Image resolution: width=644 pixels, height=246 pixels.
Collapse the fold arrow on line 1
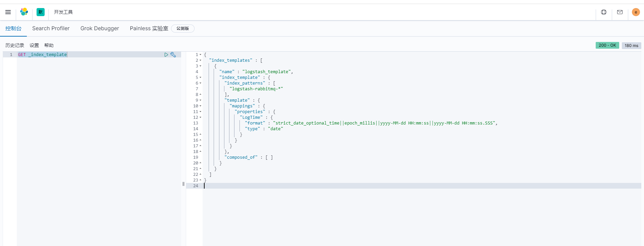pyautogui.click(x=201, y=55)
